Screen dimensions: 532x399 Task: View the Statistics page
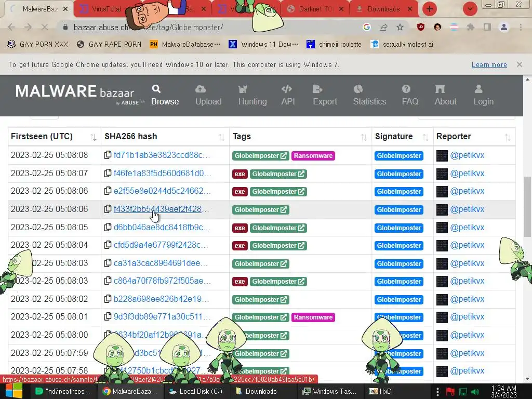coord(369,96)
